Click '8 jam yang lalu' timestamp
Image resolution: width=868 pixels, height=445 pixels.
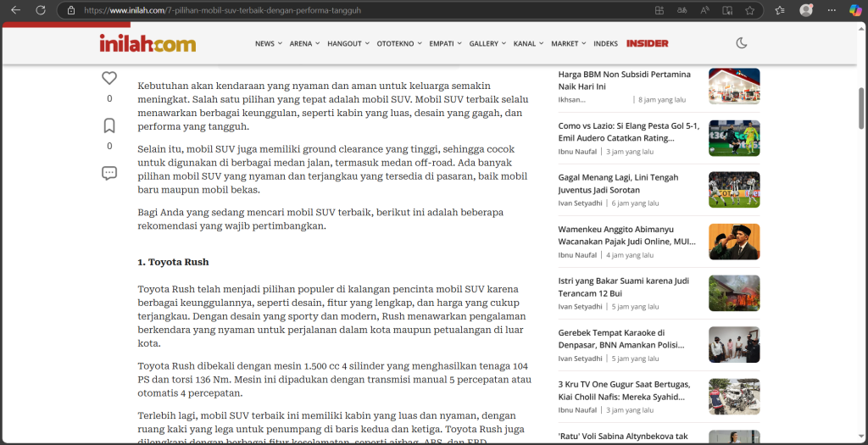coord(662,100)
